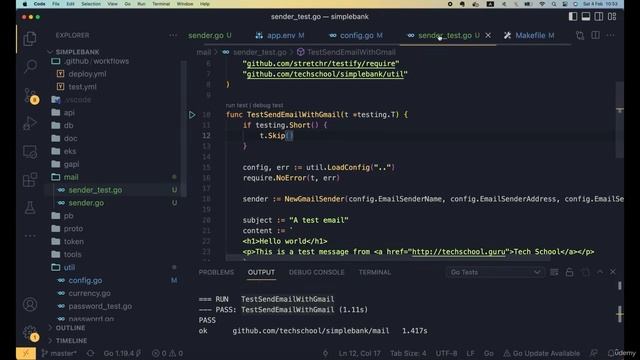This screenshot has width=640, height=360.
Task: Toggle primary side bar visibility
Action: point(573,17)
